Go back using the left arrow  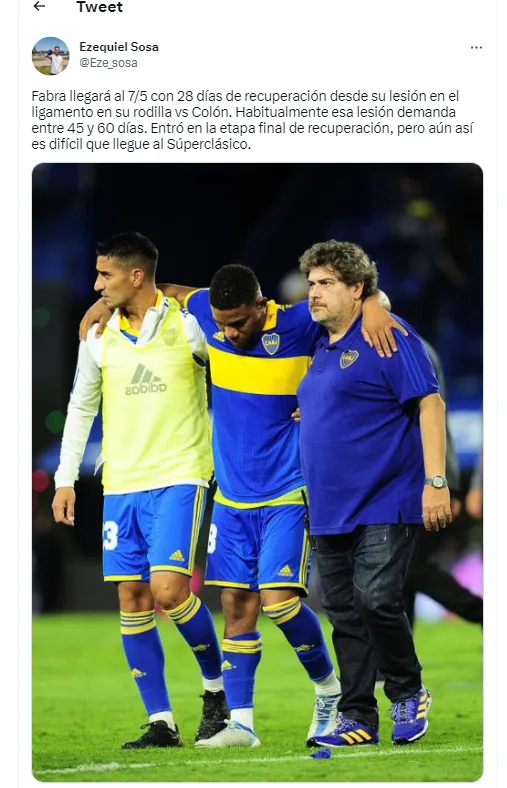point(39,6)
